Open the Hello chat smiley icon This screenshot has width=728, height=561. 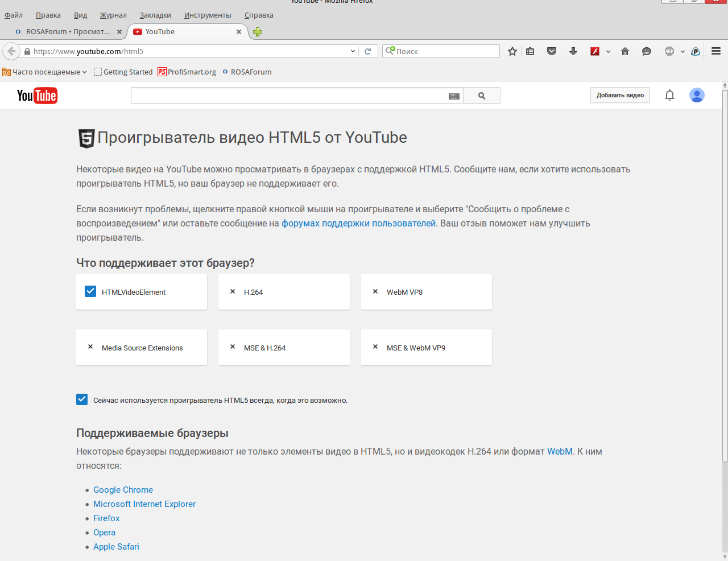(x=647, y=51)
